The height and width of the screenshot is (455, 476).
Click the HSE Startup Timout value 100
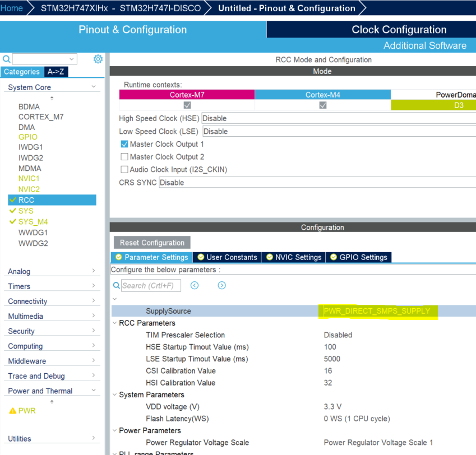coord(330,347)
